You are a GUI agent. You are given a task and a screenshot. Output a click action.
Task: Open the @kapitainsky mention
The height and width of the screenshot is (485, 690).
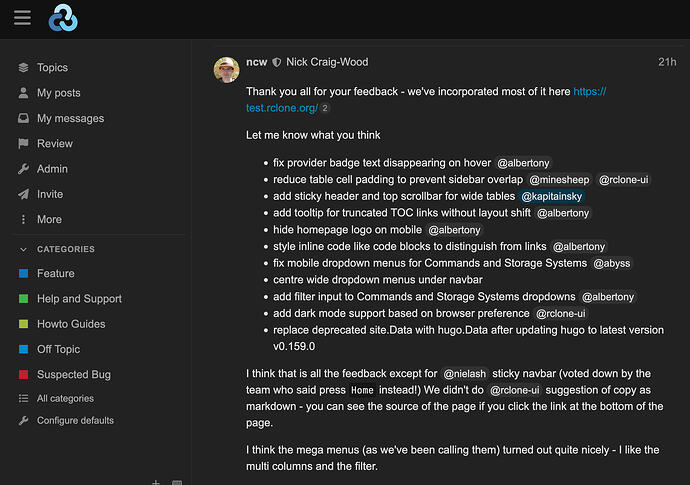[551, 196]
